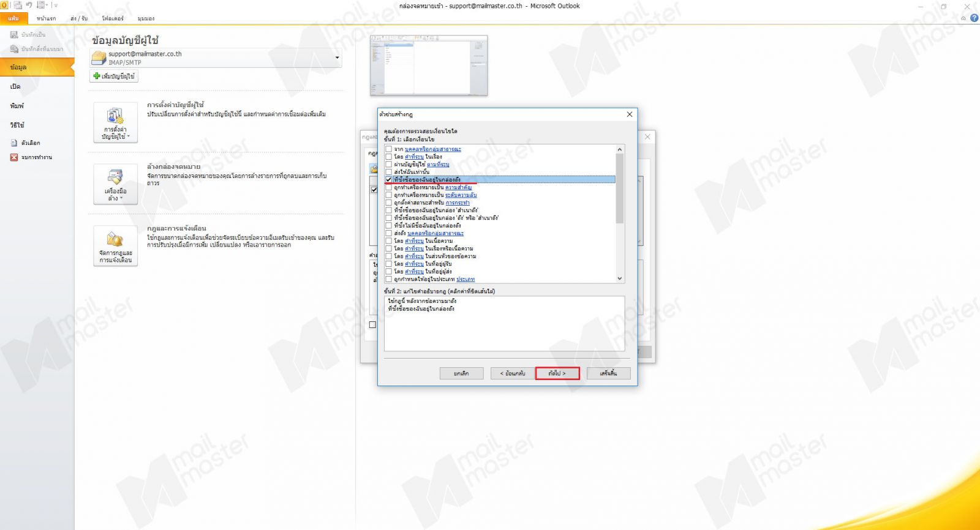Check ถูกตั้งค่าสถานะสำหรับ การกระทำ condition box

388,203
